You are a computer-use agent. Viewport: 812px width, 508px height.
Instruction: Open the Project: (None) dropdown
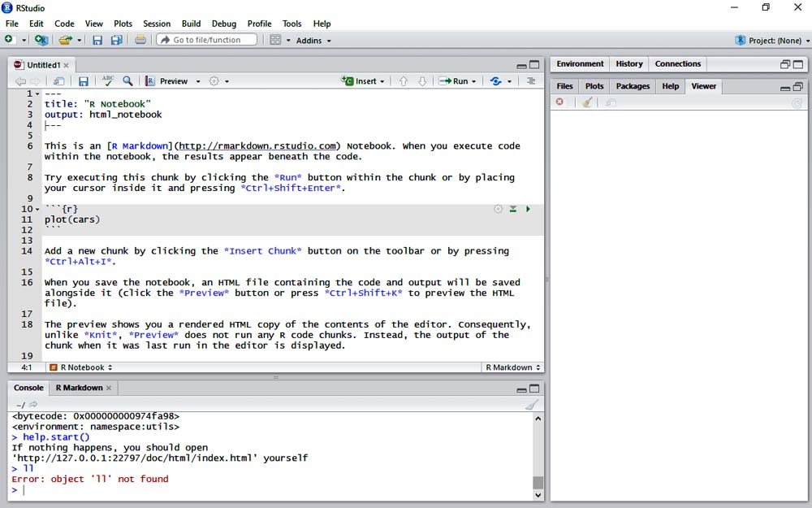(771, 41)
